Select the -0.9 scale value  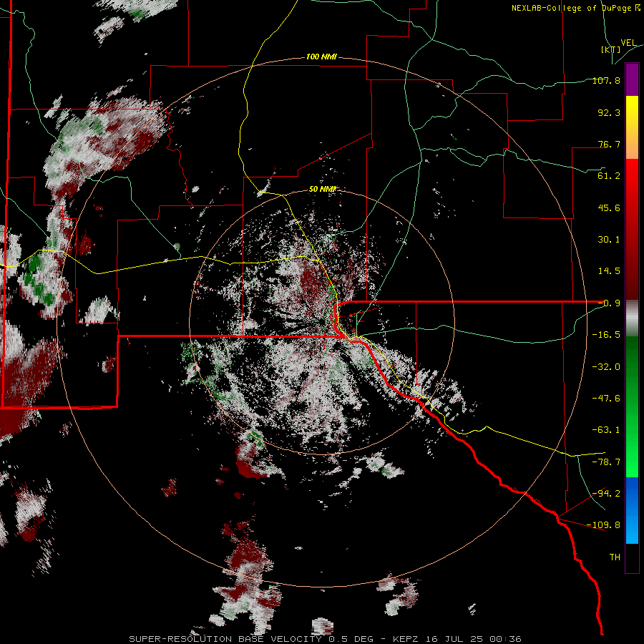609,303
